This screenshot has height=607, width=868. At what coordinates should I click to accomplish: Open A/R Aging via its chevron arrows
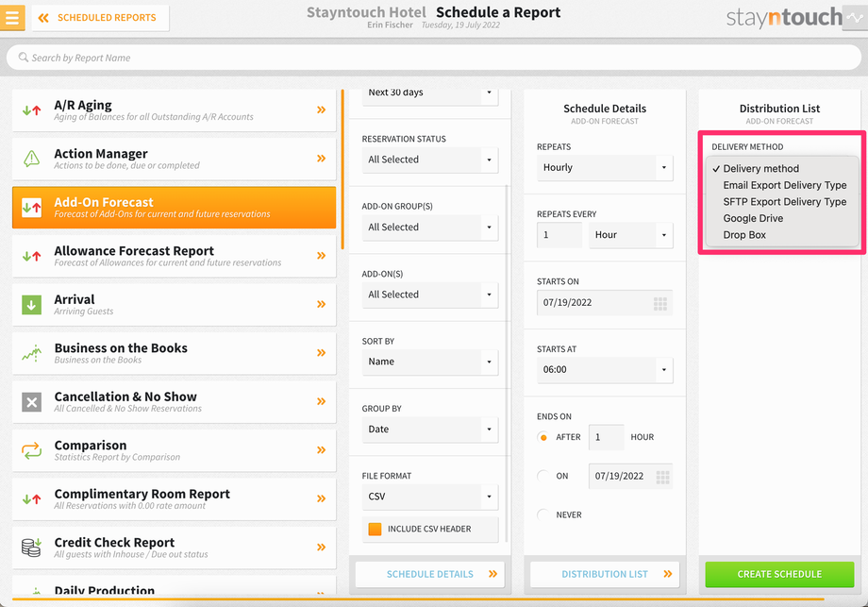[x=321, y=110]
